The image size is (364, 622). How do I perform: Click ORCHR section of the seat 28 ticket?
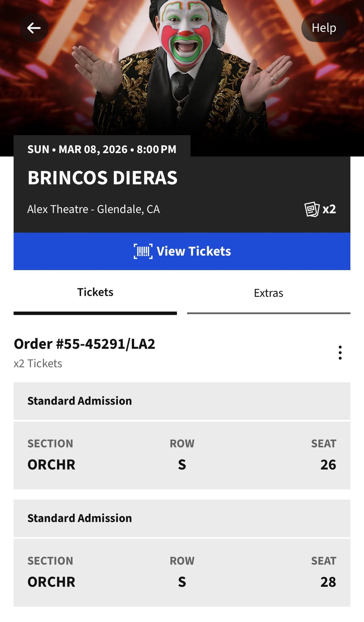pyautogui.click(x=51, y=582)
